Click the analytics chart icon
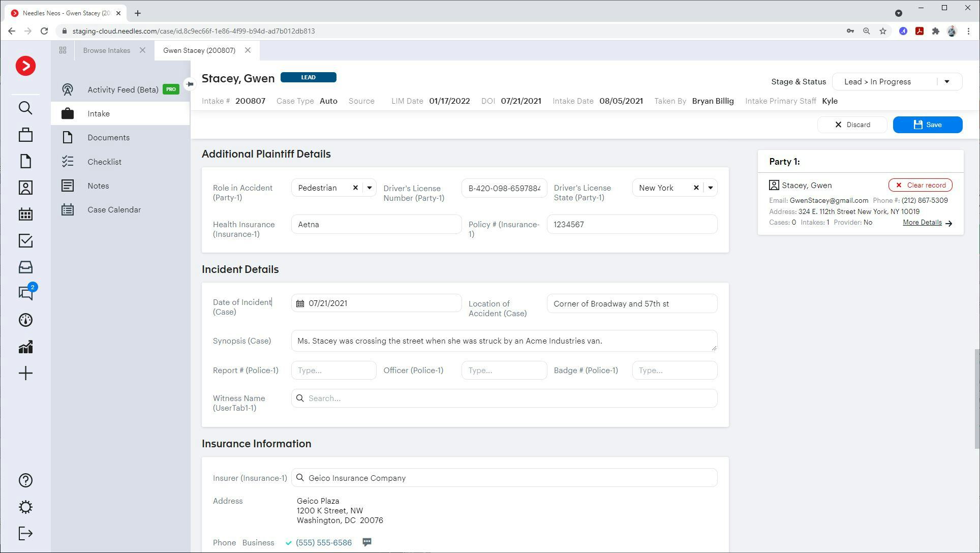This screenshot has width=980, height=553. click(x=25, y=347)
